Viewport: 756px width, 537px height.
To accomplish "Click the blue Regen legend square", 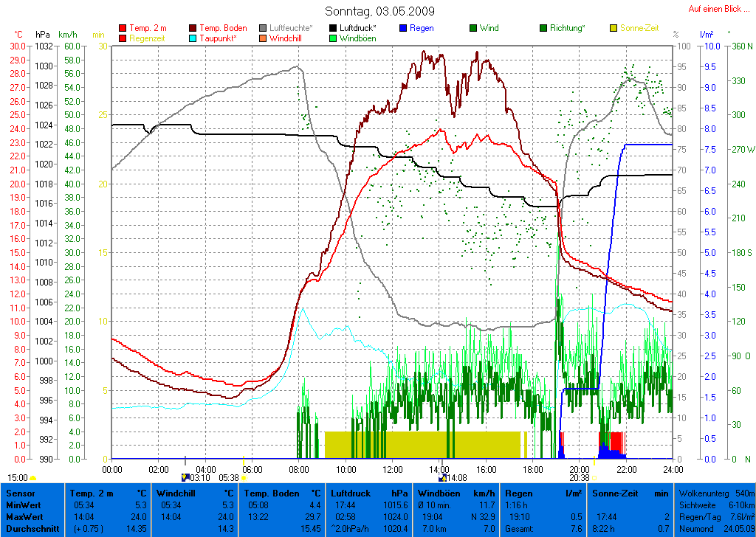I will (x=402, y=28).
